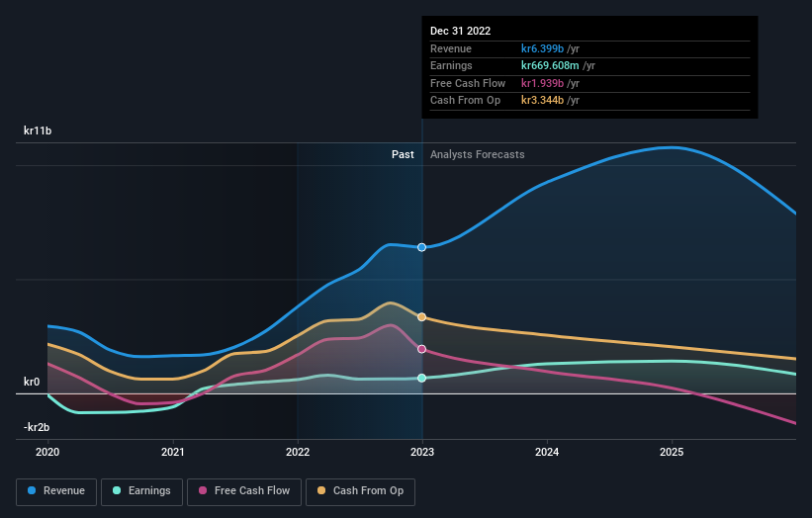Viewport: 812px width, 518px height.
Task: Click the 2025 x-axis label
Action: 672,453
